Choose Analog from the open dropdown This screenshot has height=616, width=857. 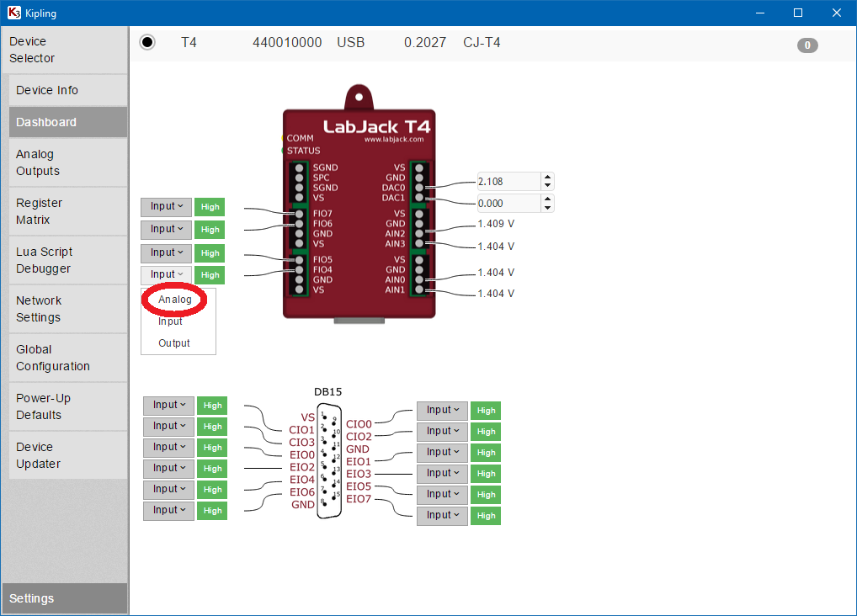175,300
